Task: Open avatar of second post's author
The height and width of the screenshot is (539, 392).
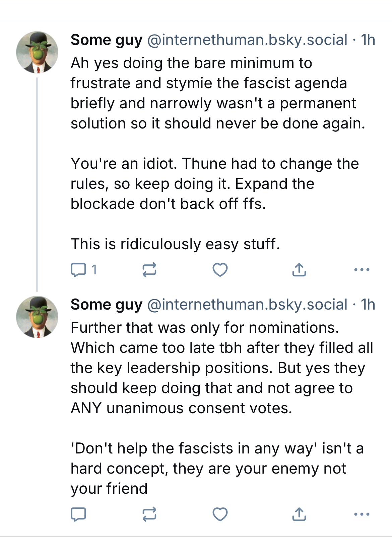Action: (x=37, y=317)
